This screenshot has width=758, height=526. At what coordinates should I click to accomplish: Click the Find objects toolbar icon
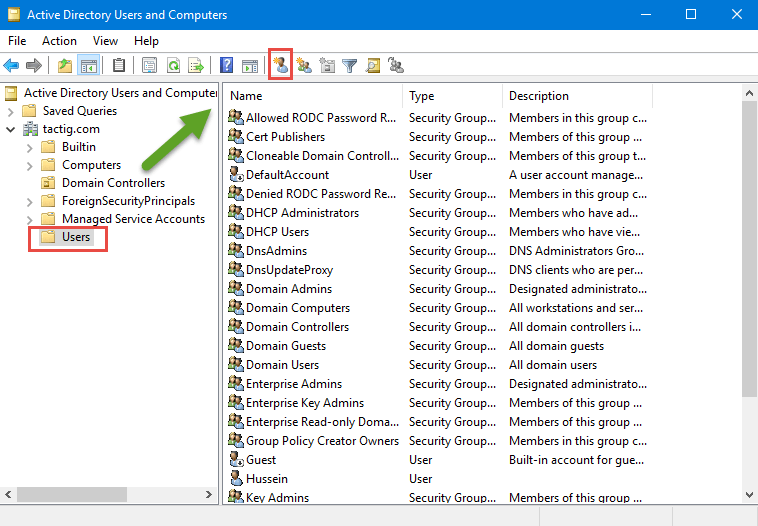tap(373, 65)
